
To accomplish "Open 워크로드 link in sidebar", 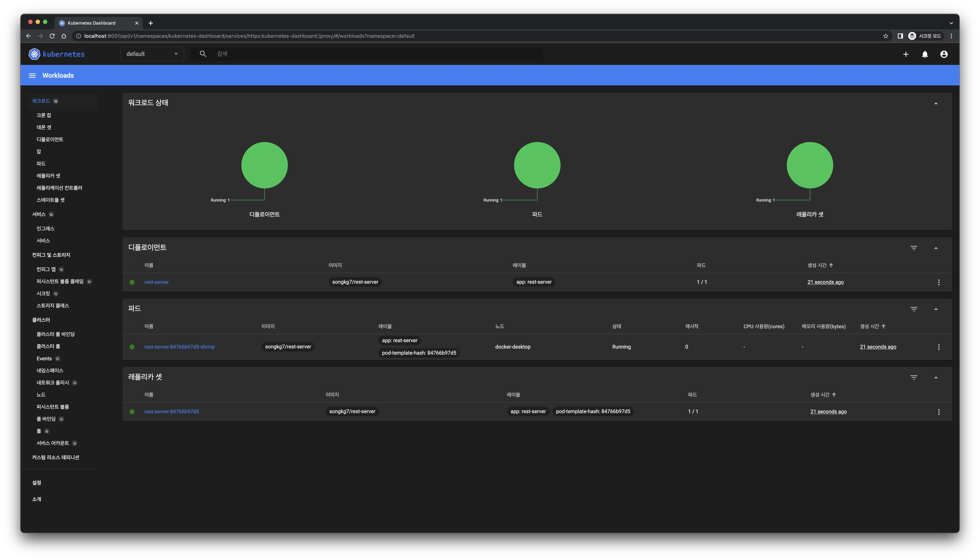I will (x=41, y=101).
